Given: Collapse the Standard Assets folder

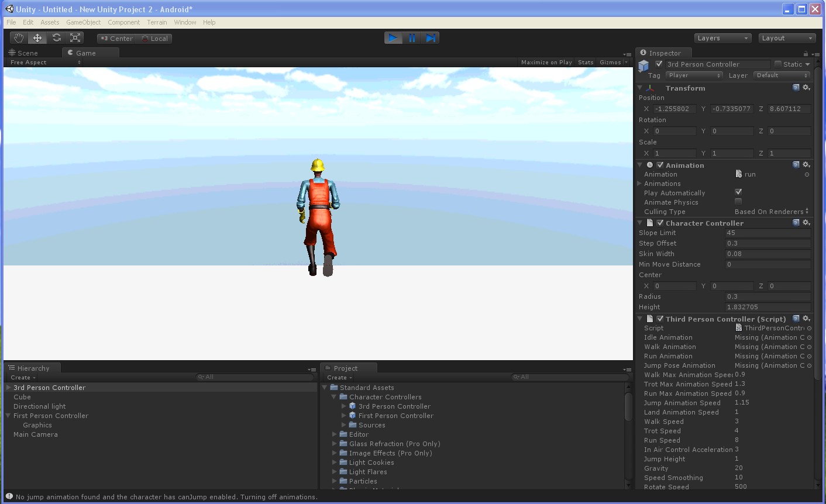Looking at the screenshot, I should coord(325,388).
